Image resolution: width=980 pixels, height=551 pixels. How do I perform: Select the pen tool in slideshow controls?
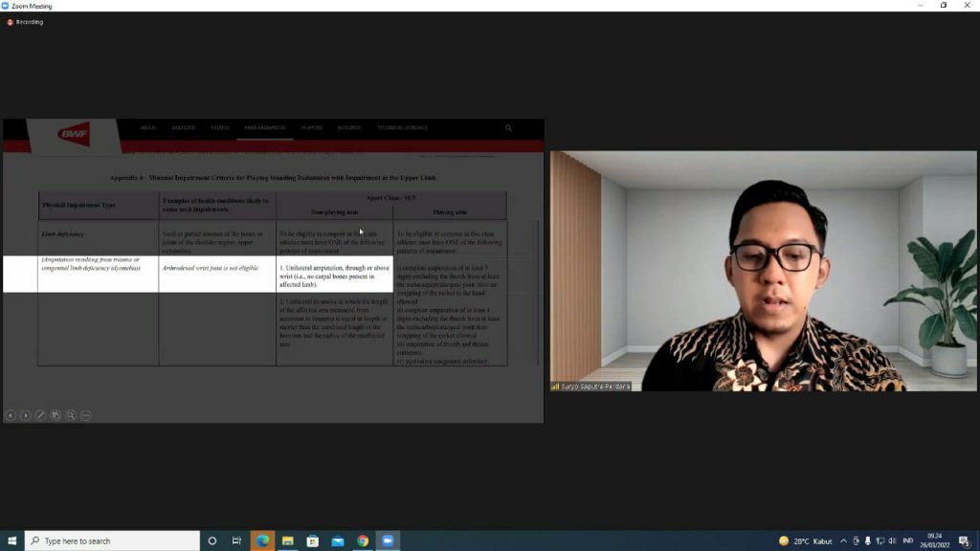point(40,415)
